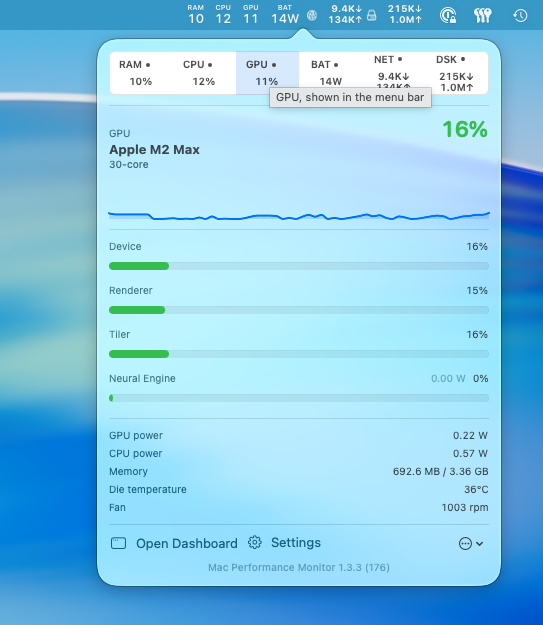The height and width of the screenshot is (625, 543).
Task: Click the padlock disk icon in menu bar
Action: tap(371, 16)
